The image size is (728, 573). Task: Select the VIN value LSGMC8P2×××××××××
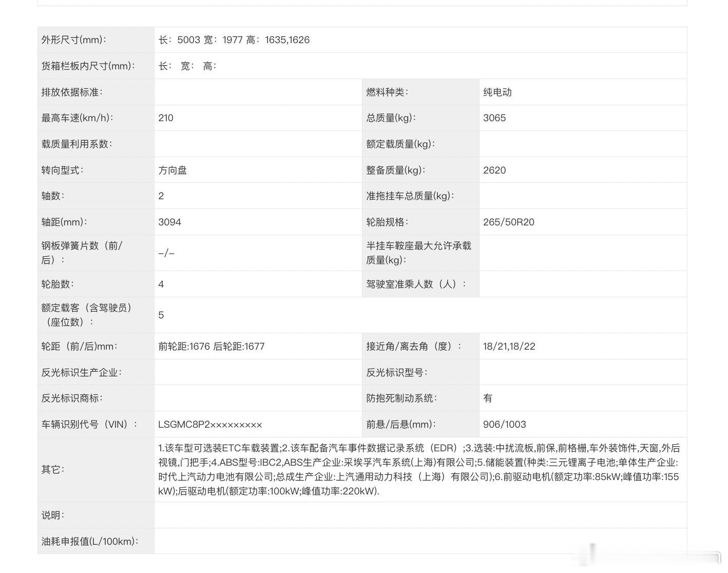[x=210, y=425]
